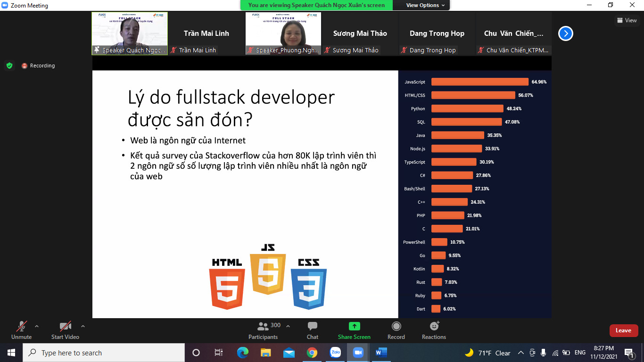Expand audio options next to Unmute
Viewport: 644px width, 362px height.
37,326
